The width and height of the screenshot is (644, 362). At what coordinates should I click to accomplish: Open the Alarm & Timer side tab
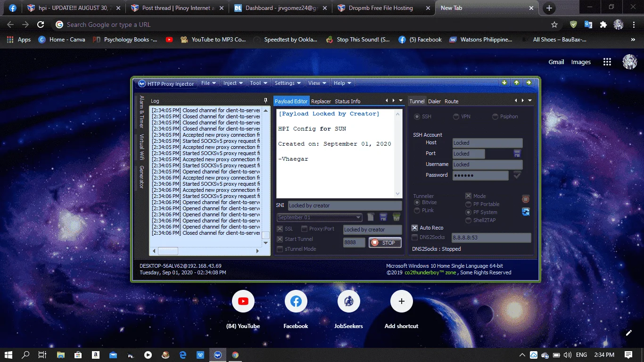[141, 112]
